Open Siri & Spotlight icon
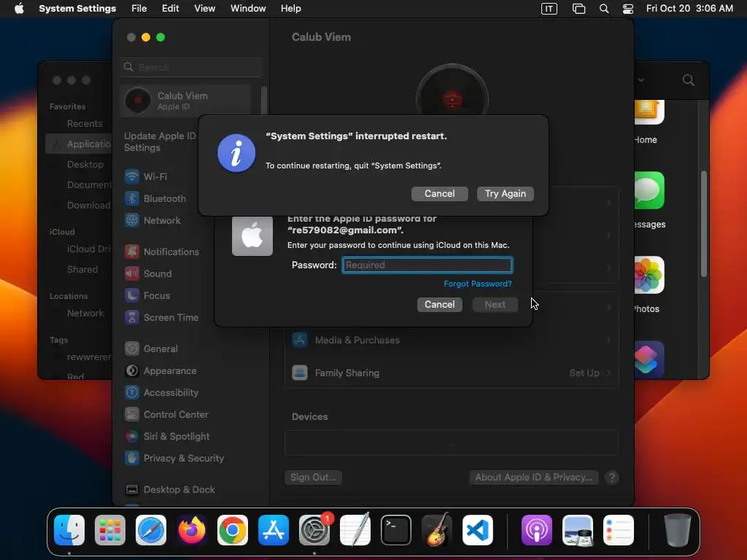747x560 pixels. (x=132, y=436)
